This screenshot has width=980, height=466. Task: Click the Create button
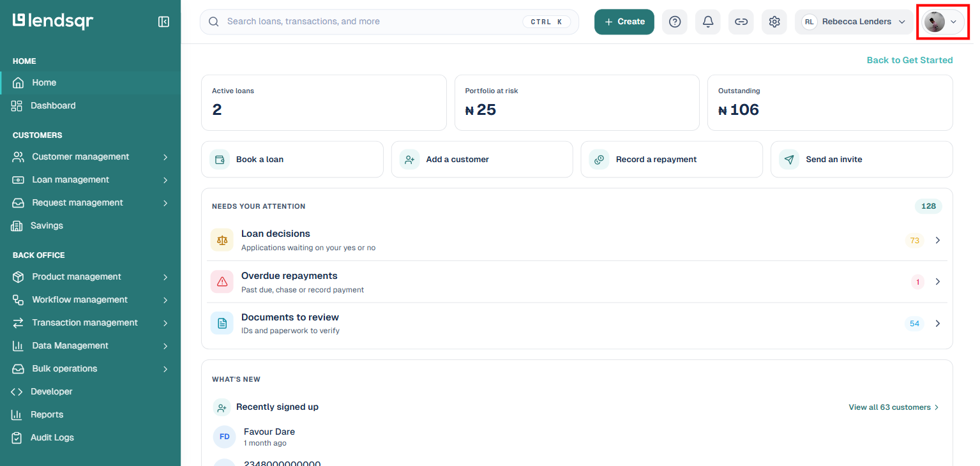tap(624, 22)
